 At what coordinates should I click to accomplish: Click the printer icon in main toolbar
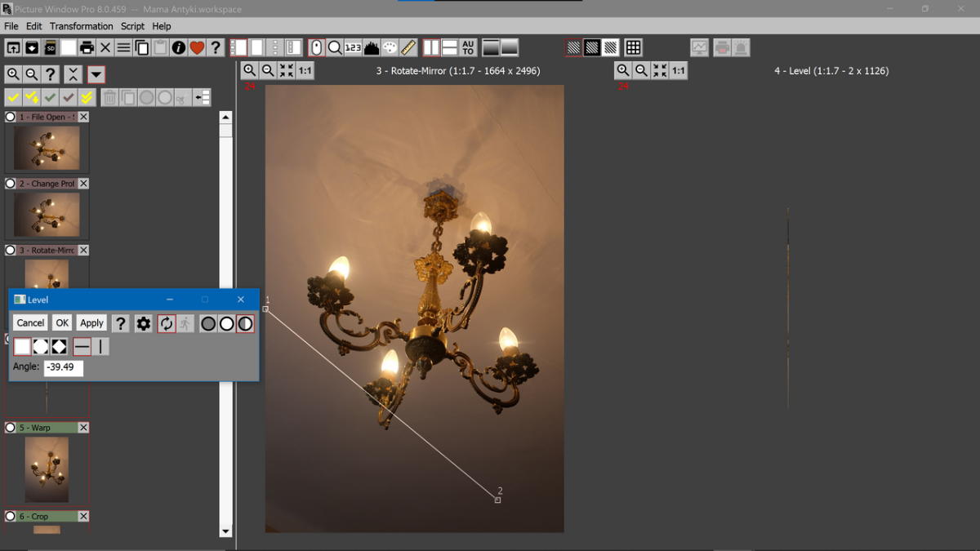click(87, 47)
